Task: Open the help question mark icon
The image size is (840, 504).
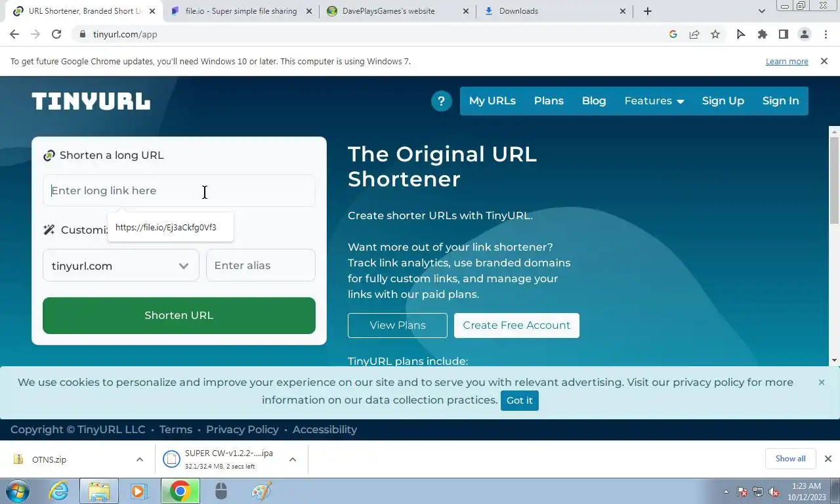Action: click(x=441, y=101)
